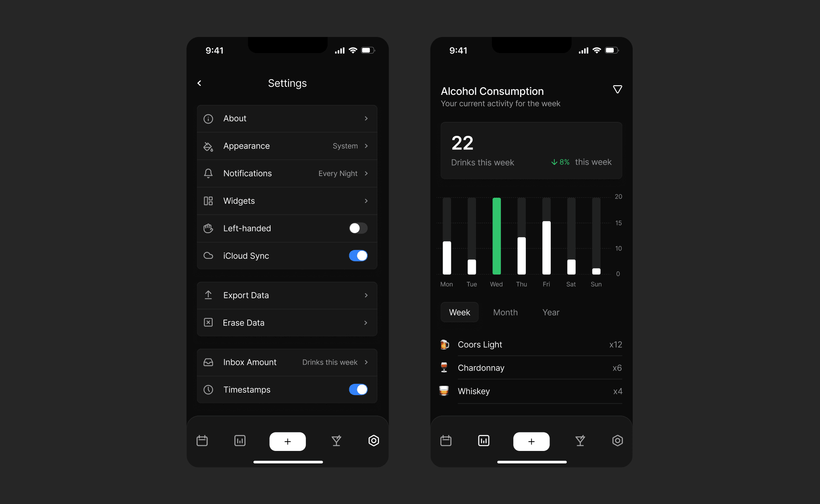Image resolution: width=820 pixels, height=504 pixels.
Task: Open the statistics/bar chart view
Action: [240, 441]
